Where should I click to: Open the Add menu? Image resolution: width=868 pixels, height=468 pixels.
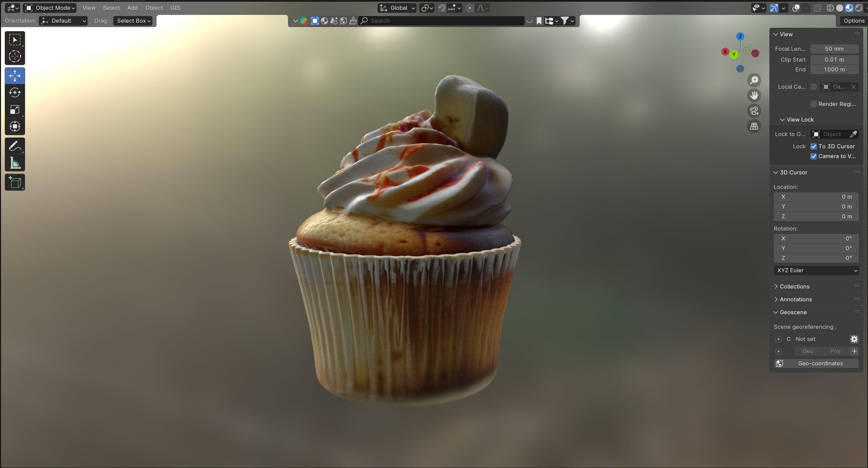click(x=132, y=8)
